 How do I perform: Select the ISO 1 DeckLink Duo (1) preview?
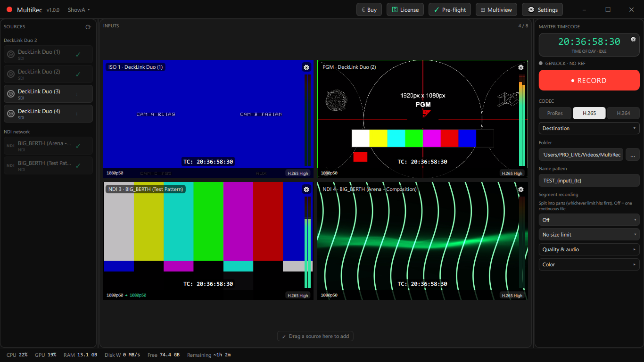(x=208, y=119)
